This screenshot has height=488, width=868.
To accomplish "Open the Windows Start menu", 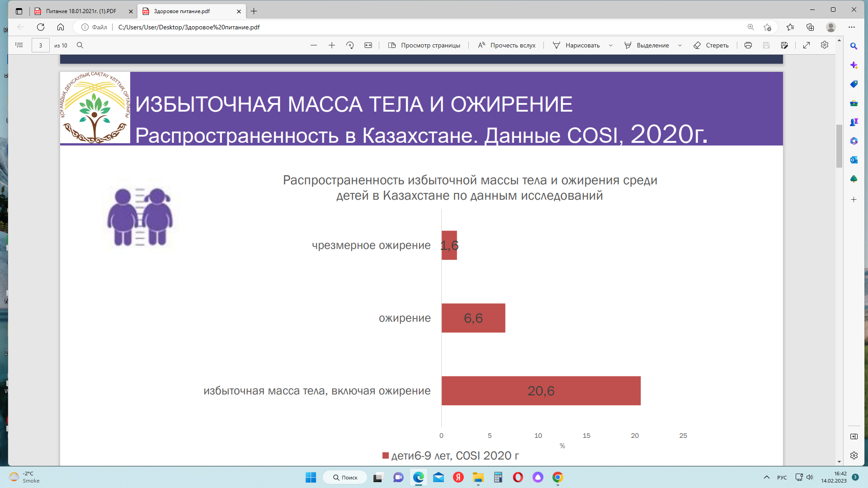I will 311,477.
